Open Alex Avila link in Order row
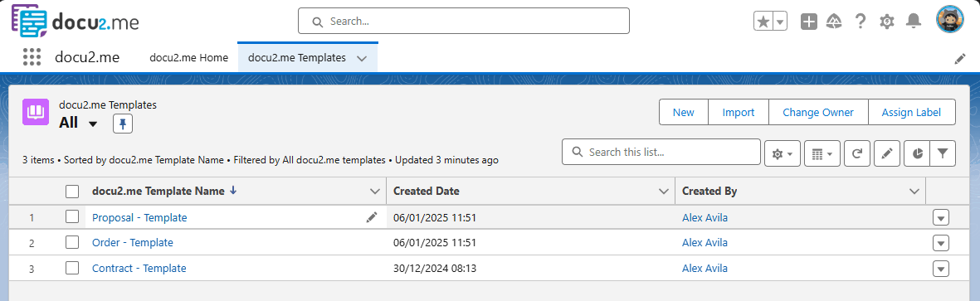The height and width of the screenshot is (301, 980). point(705,242)
